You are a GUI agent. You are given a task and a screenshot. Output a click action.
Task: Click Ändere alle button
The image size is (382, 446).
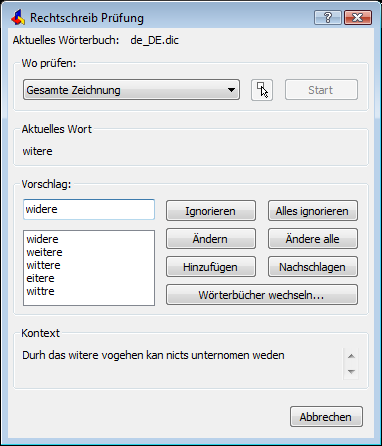pos(313,239)
